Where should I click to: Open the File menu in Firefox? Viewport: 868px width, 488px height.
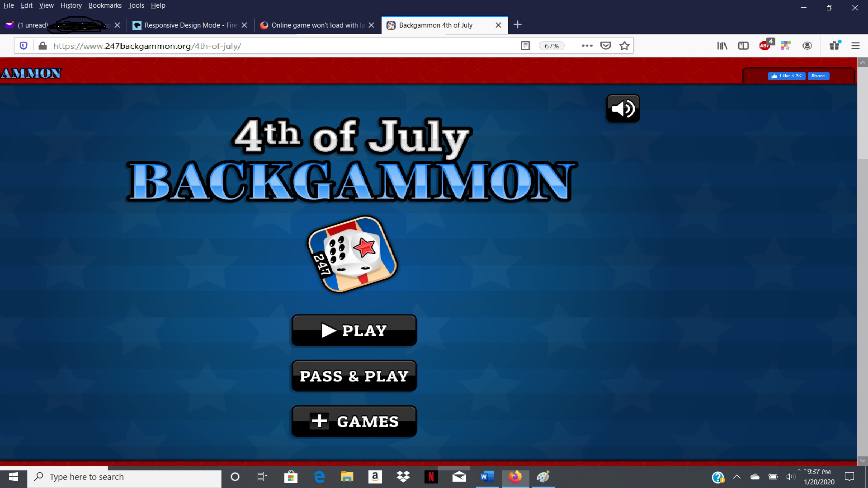pos(9,5)
